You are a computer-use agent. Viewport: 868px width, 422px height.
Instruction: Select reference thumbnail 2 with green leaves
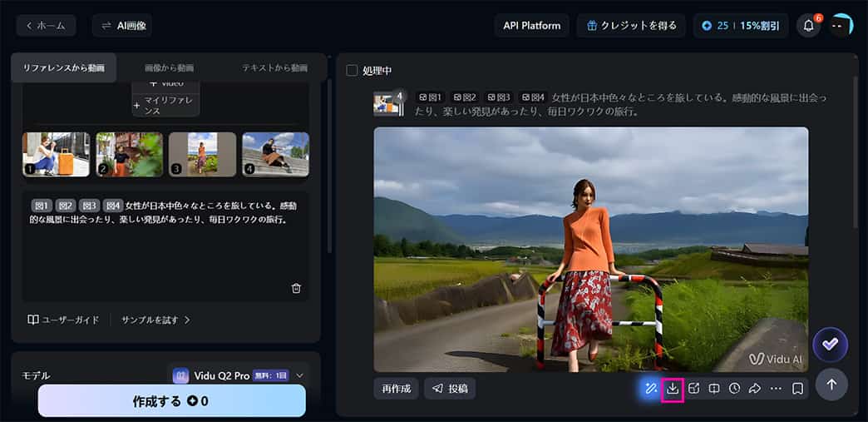coord(130,154)
